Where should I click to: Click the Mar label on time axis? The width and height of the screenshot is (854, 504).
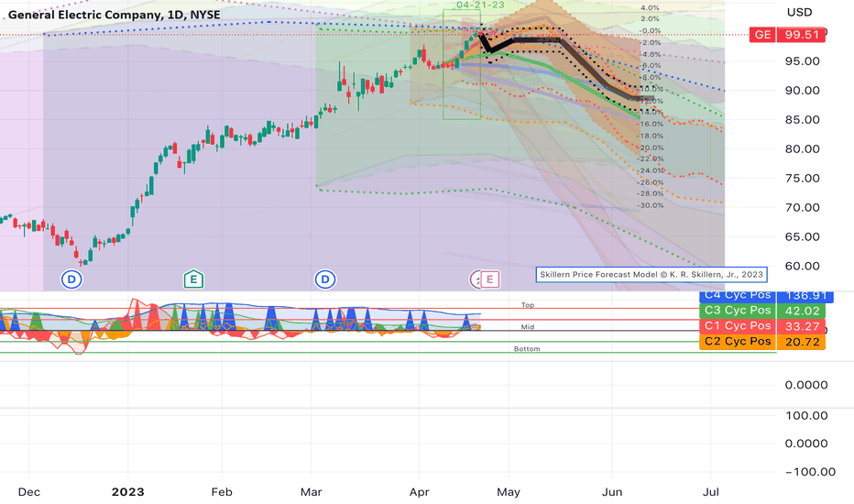coord(311,492)
